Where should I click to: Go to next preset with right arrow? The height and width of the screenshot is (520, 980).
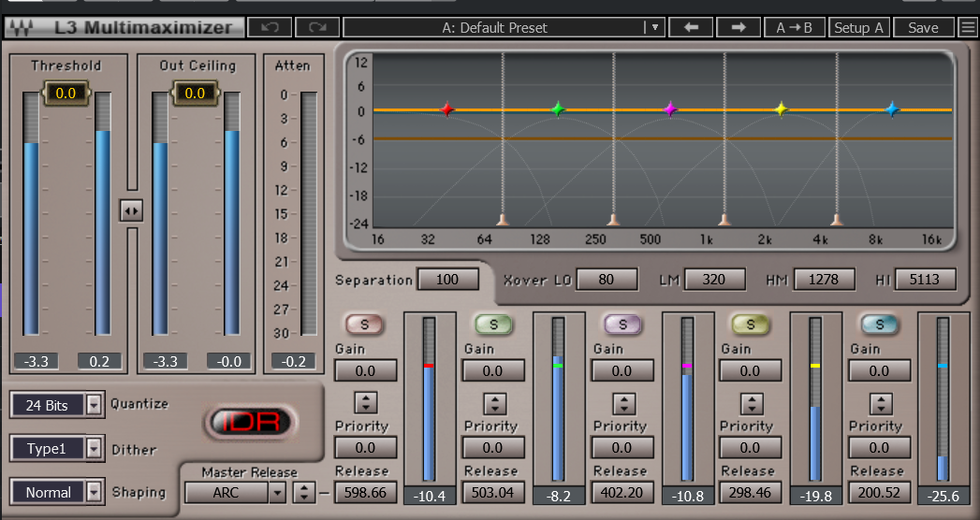(x=739, y=27)
